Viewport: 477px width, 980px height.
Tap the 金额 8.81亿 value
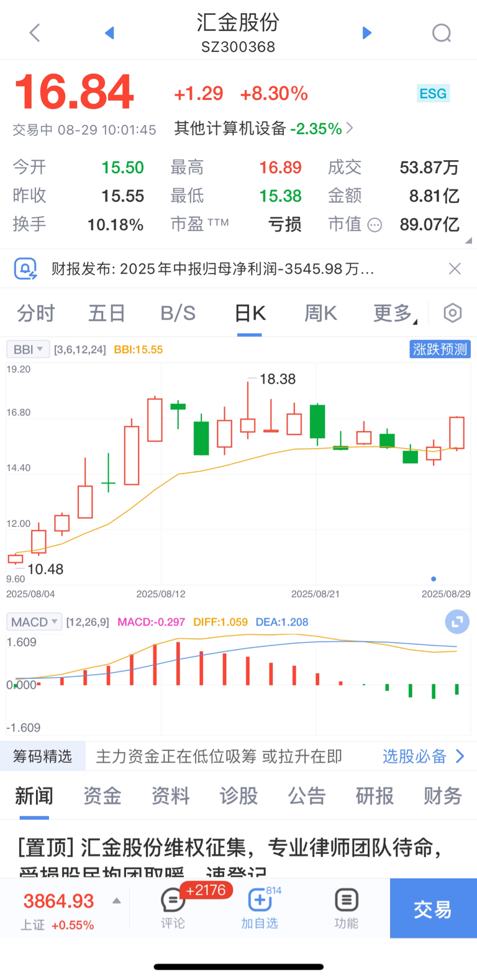(x=434, y=196)
